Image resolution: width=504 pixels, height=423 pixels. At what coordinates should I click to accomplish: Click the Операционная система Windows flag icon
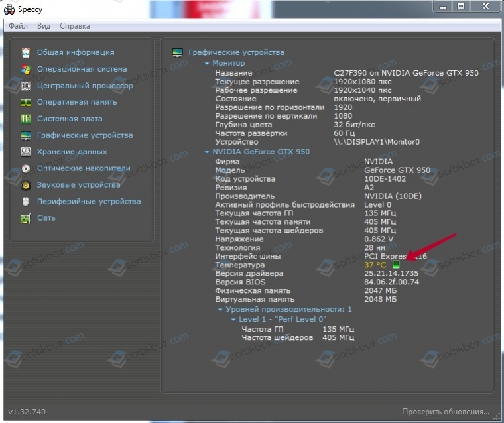[x=26, y=69]
